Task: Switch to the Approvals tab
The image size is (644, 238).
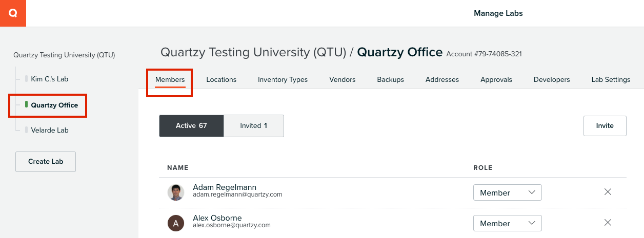Action: pyautogui.click(x=496, y=79)
